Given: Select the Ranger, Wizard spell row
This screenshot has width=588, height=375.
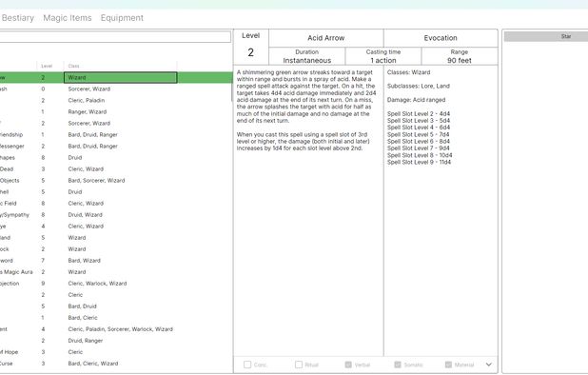Looking at the screenshot, I should pyautogui.click(x=115, y=111).
